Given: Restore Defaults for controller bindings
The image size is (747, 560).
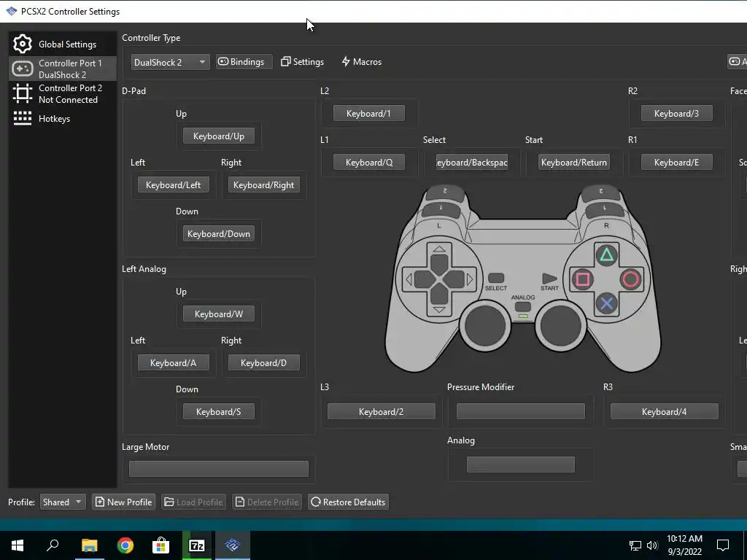Looking at the screenshot, I should pyautogui.click(x=348, y=502).
